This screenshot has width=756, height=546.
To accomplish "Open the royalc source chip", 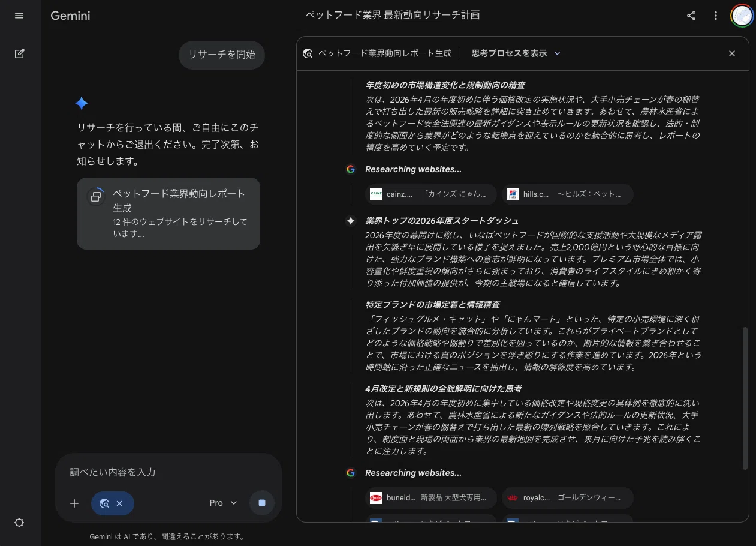I will (x=567, y=497).
